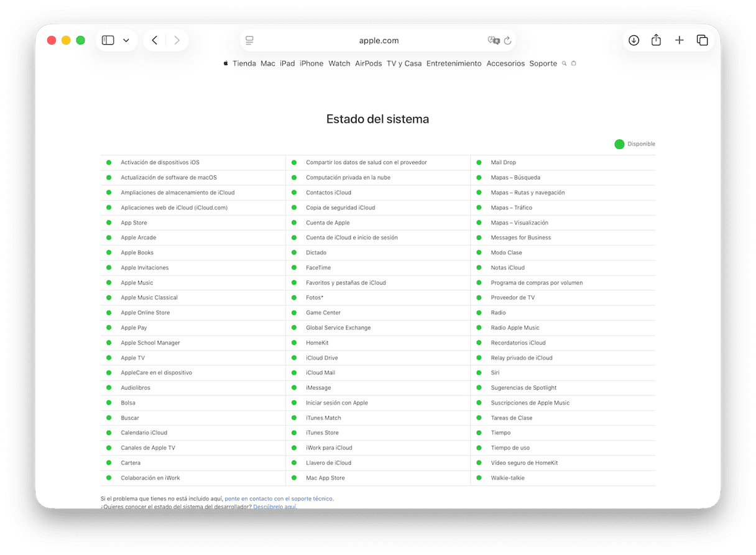Follow the 'ponte en contacto con el soporte técnico' link
This screenshot has height=555, width=756.
tap(279, 498)
